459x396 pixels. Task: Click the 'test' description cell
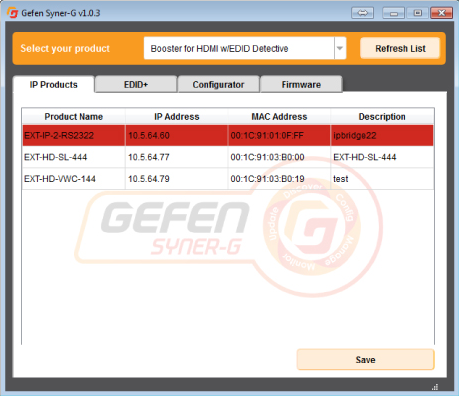click(382, 179)
